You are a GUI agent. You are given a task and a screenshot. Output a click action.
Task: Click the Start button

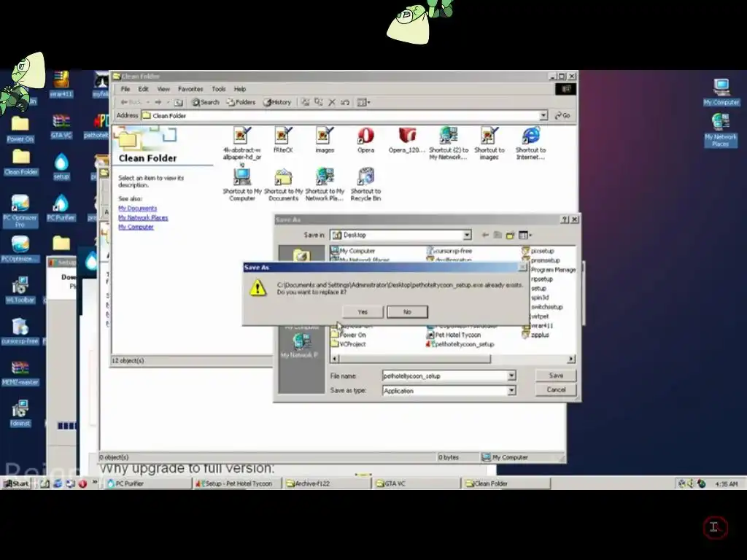[16, 484]
